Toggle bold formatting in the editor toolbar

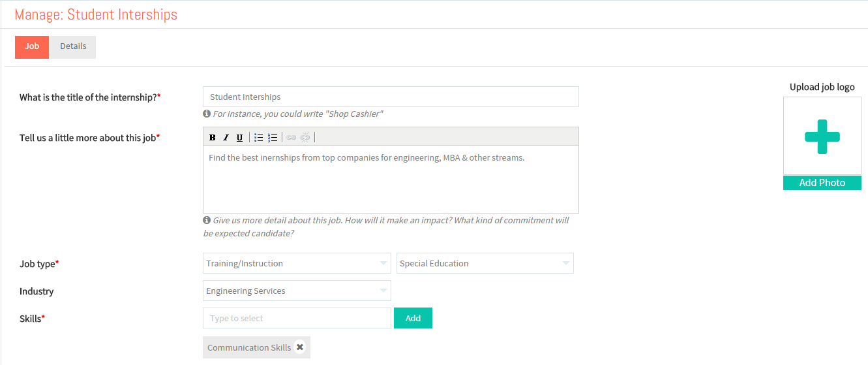point(213,137)
